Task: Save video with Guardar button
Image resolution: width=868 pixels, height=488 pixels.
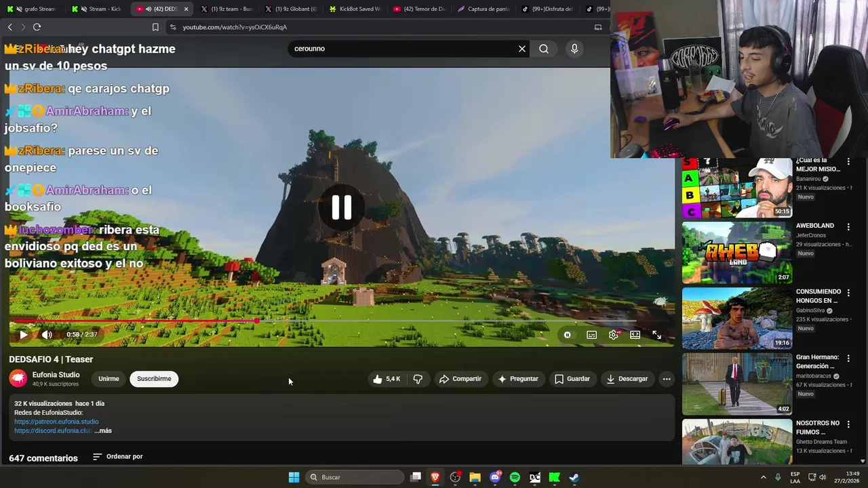Action: tap(572, 379)
